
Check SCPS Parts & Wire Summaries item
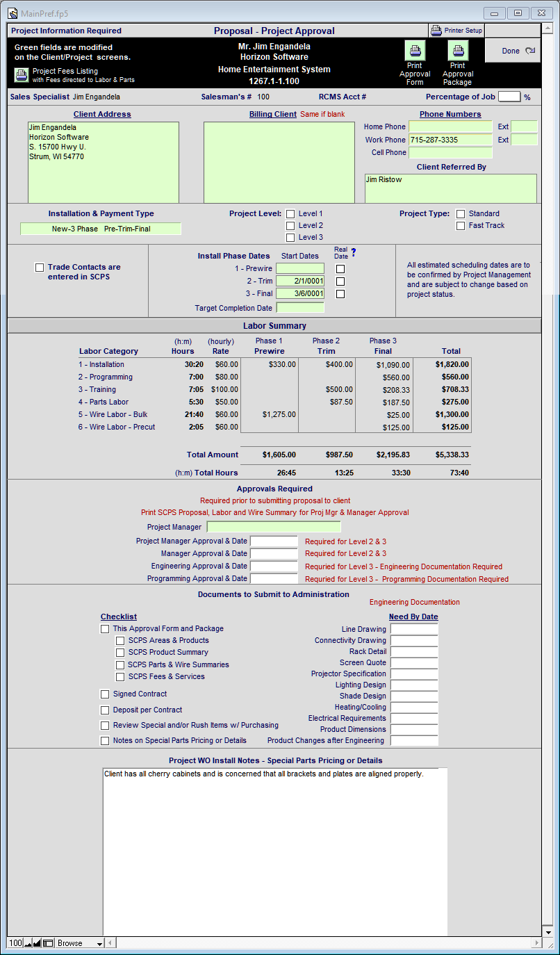120,665
